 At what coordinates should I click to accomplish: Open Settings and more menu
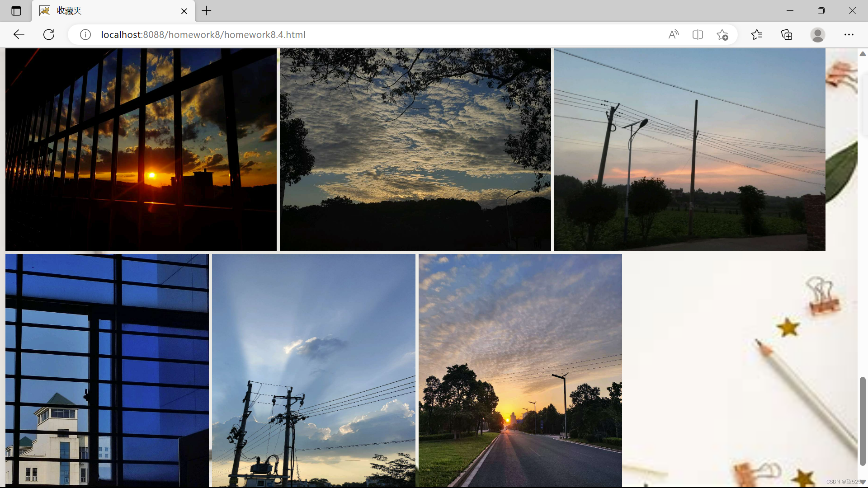point(849,34)
